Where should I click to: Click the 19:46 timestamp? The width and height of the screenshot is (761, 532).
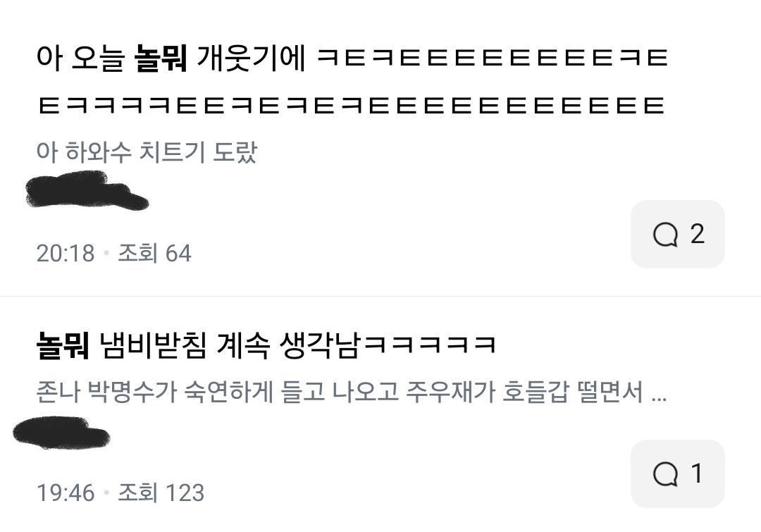point(66,493)
